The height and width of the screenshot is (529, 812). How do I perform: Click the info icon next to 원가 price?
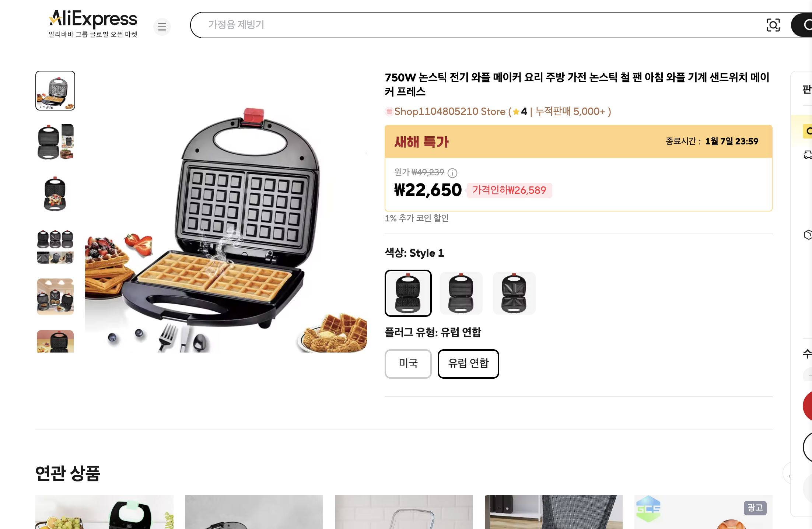pos(452,173)
